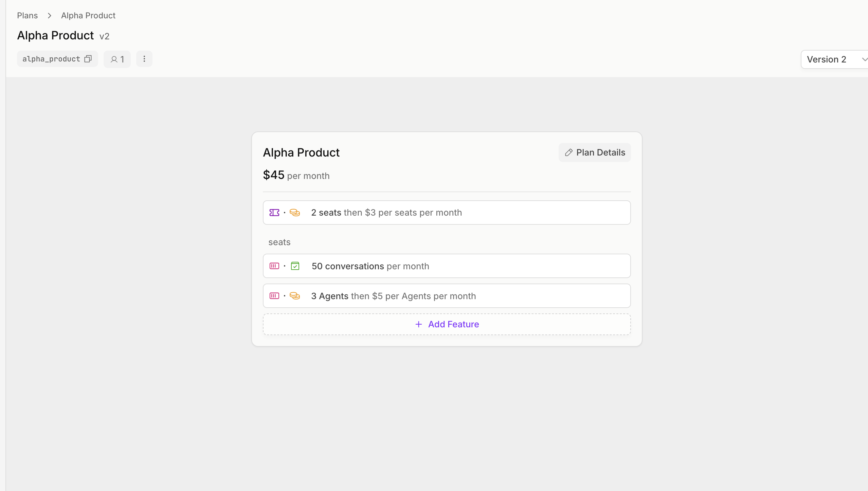The height and width of the screenshot is (491, 868).
Task: Open the 3 Agents pricing feature row
Action: (447, 296)
